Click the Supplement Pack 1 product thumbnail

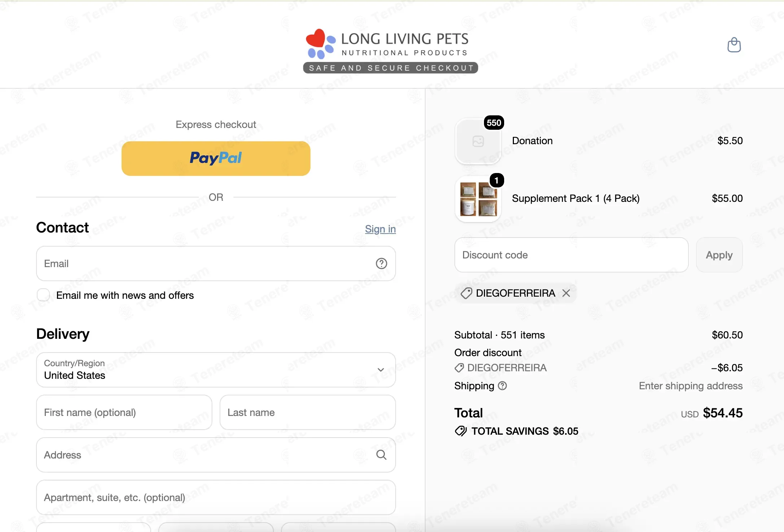coord(478,199)
